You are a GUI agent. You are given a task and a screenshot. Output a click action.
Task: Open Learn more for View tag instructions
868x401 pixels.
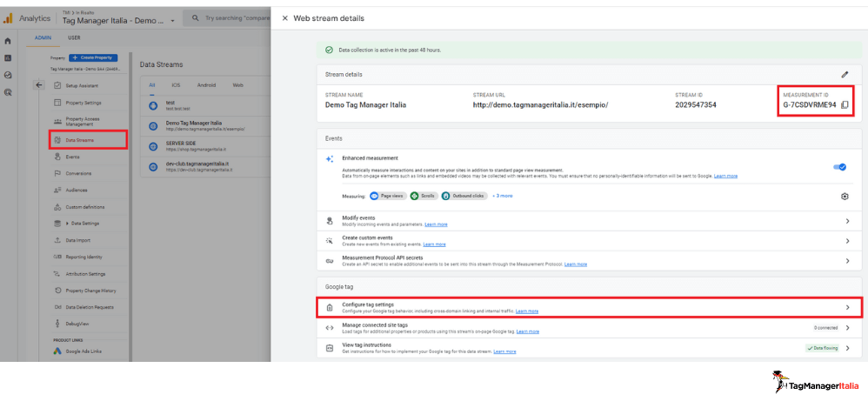pos(504,351)
